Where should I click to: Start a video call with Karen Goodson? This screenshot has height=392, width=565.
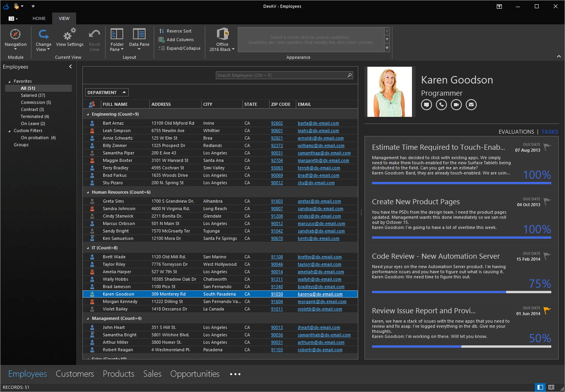coord(456,105)
